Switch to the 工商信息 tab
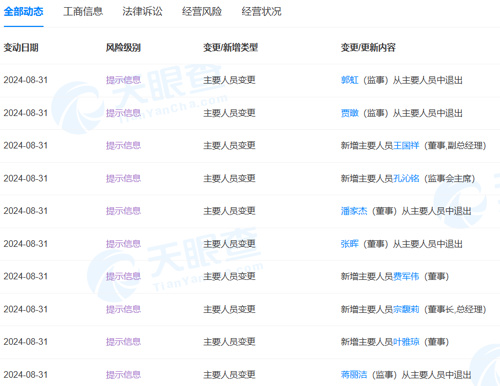 coord(83,12)
